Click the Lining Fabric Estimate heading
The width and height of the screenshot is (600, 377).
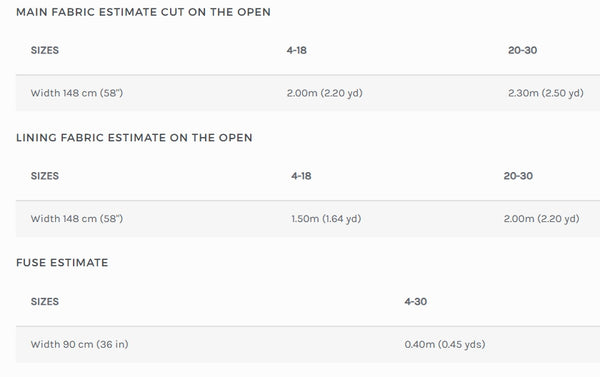tap(134, 138)
